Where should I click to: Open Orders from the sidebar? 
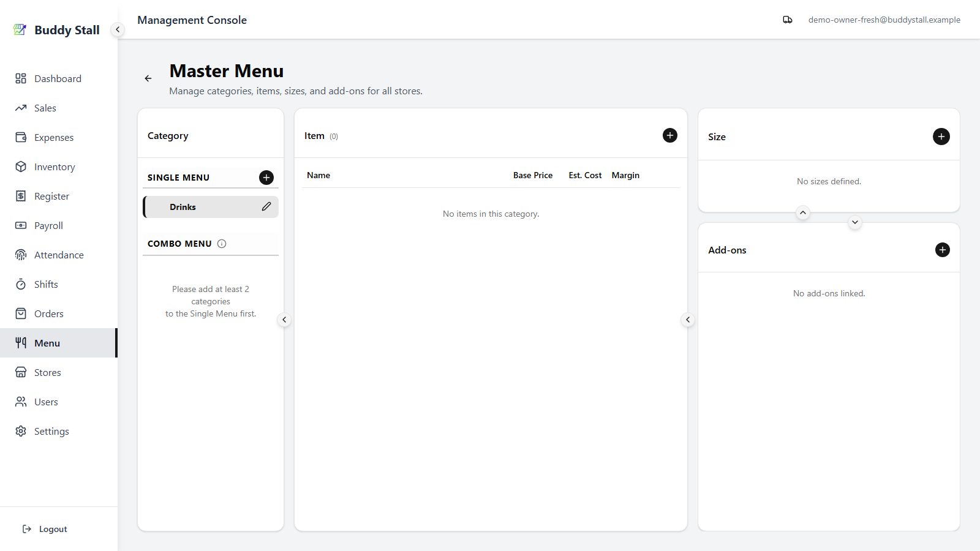(58, 313)
